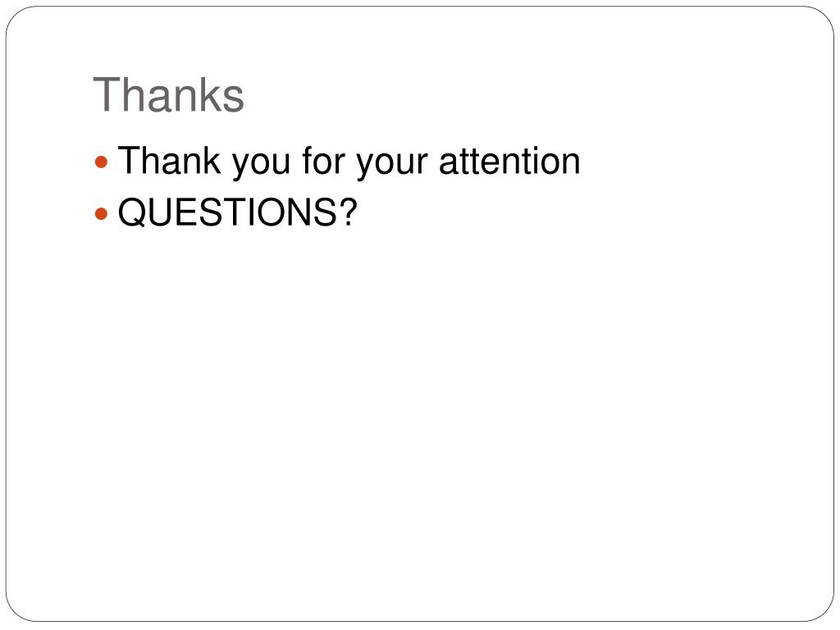Click the orange bullet before "QUESTIONS?"
The image size is (840, 630).
[x=101, y=214]
